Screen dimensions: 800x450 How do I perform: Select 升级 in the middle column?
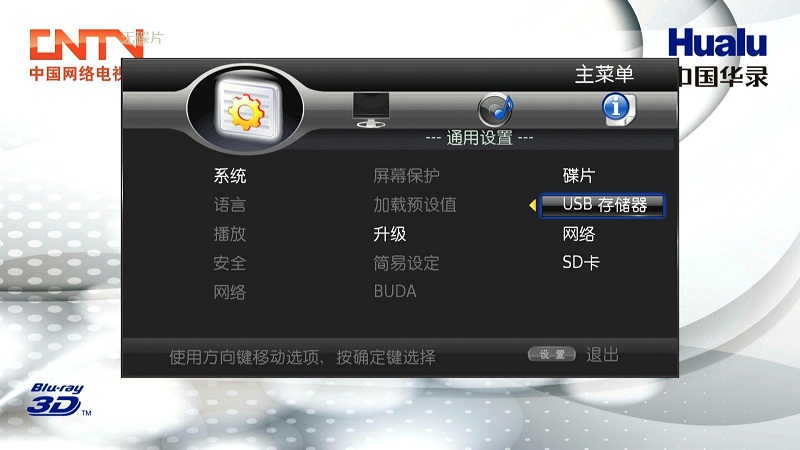tap(390, 234)
